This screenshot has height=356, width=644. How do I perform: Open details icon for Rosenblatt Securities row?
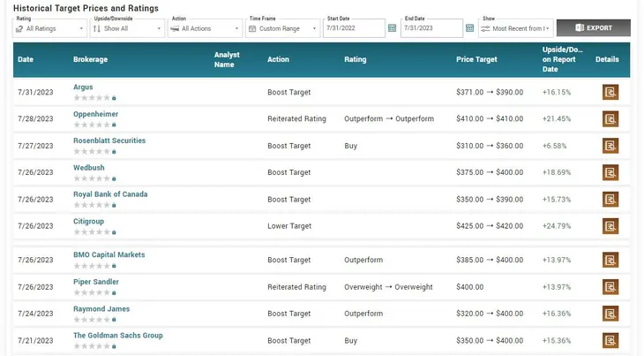(610, 146)
